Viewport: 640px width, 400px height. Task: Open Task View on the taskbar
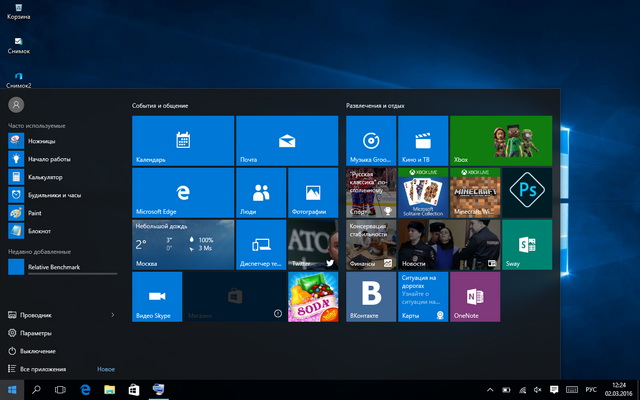coord(60,389)
